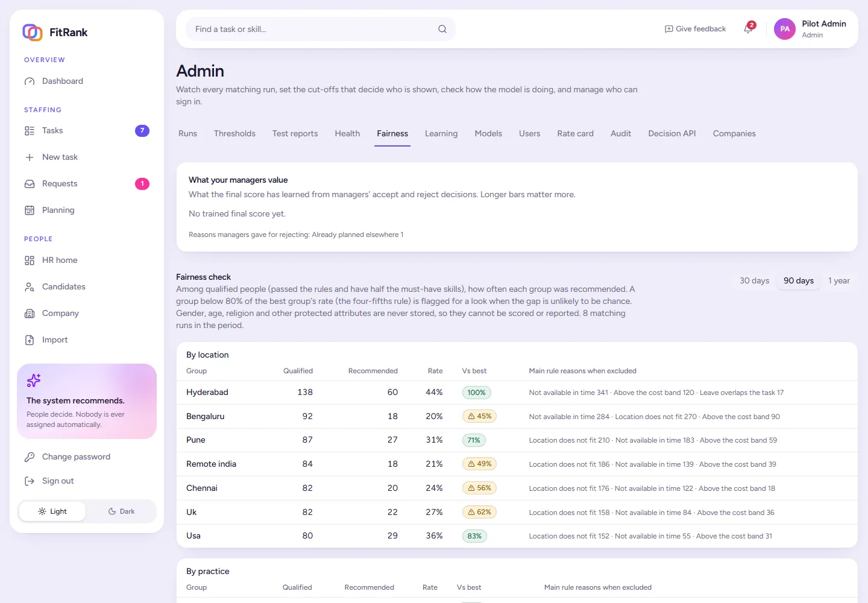Click the Bengaluru 45% warning badge

pyautogui.click(x=480, y=417)
